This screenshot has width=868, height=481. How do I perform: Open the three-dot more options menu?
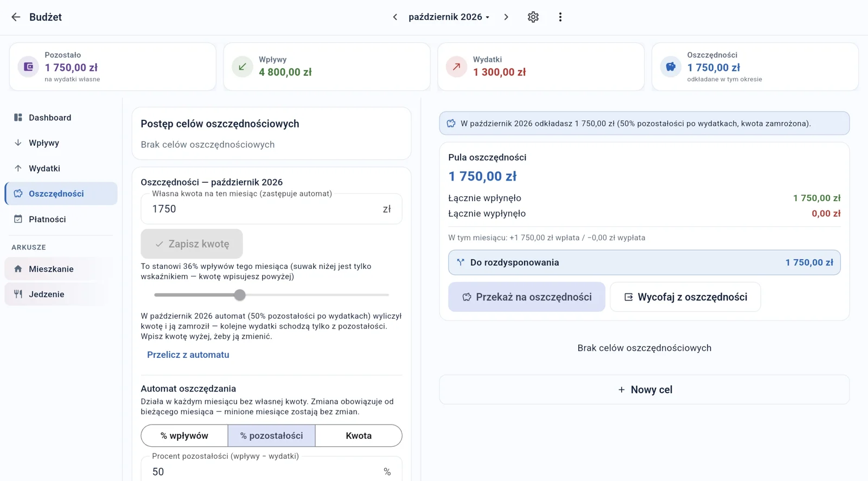pos(560,17)
